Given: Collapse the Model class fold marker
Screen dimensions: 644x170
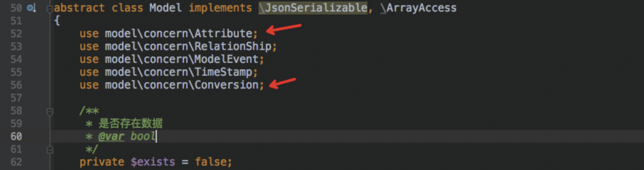Looking at the screenshot, I should (x=50, y=8).
